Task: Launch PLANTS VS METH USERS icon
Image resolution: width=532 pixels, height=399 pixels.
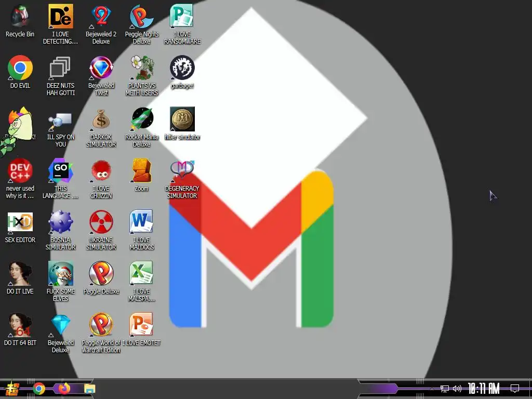Action: 142,68
